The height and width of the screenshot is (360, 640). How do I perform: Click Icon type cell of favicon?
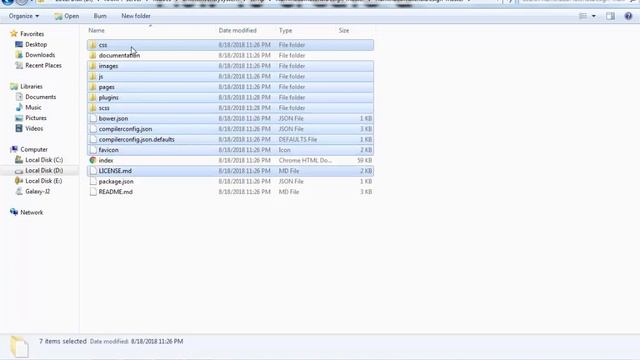click(284, 150)
